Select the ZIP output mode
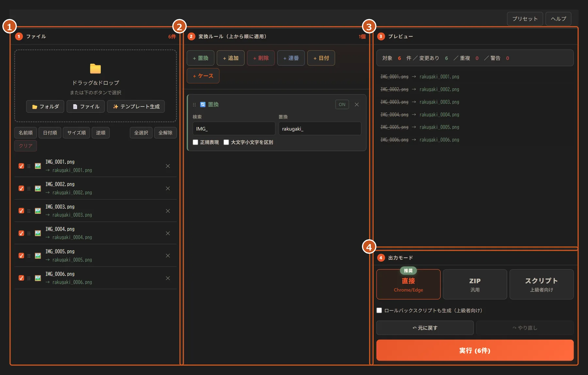 (x=475, y=284)
